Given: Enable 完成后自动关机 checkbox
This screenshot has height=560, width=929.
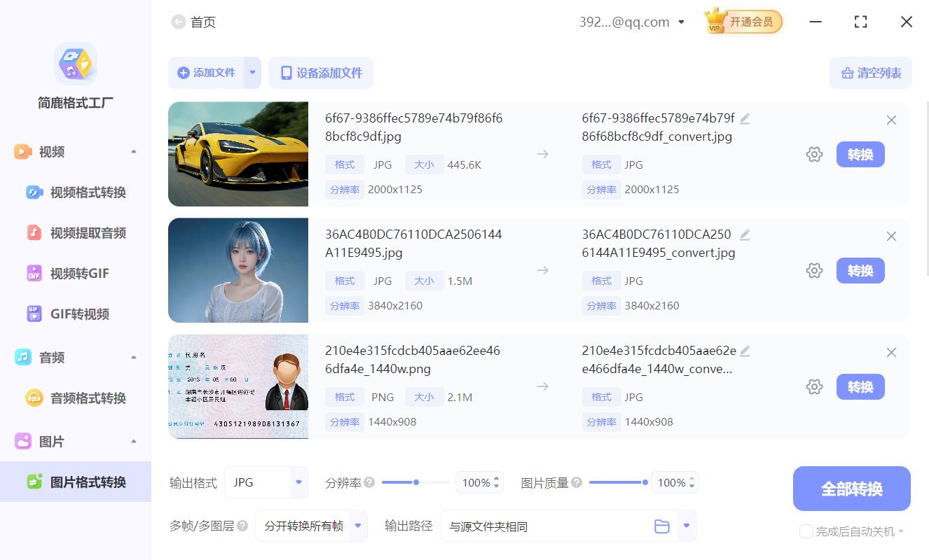Looking at the screenshot, I should [x=806, y=531].
